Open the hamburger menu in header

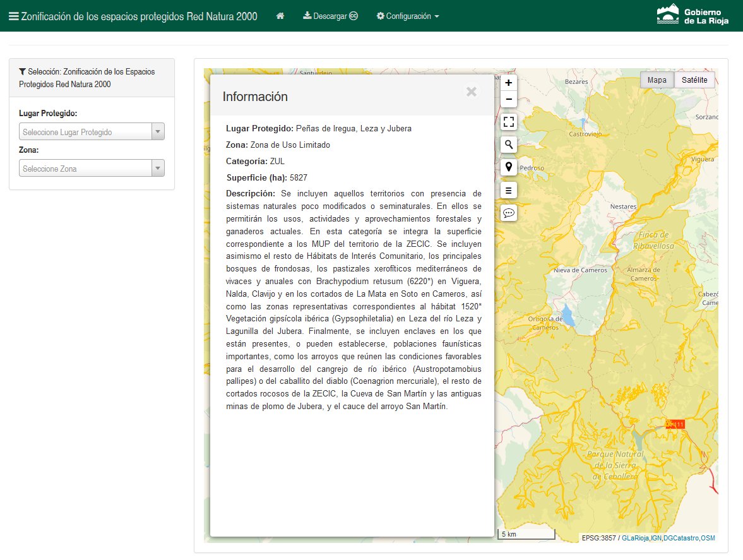[14, 16]
